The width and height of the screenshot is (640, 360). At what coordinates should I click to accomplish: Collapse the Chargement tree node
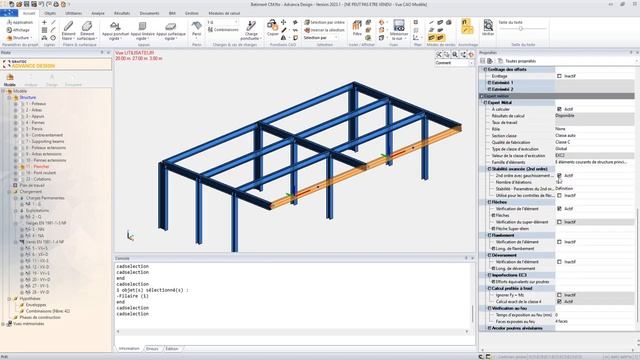click(x=9, y=192)
